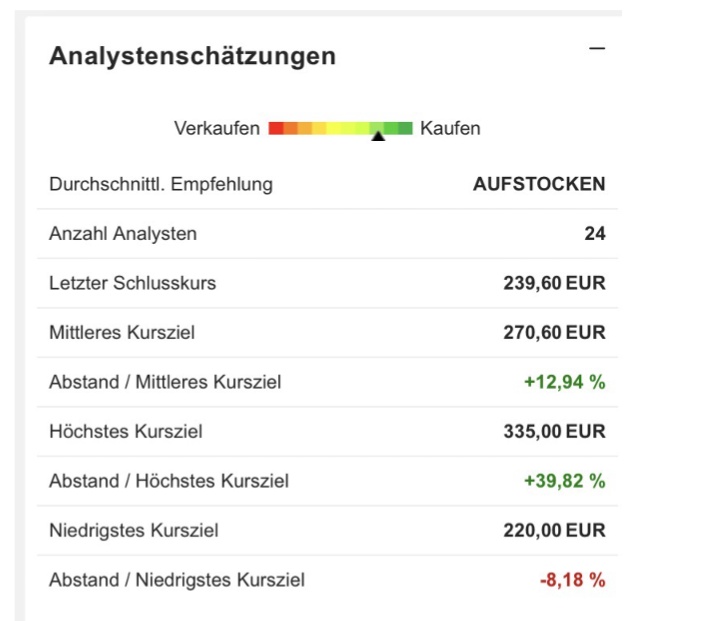This screenshot has height=621, width=702.
Task: Select the Durchschnittl. Empfehlung row label
Action: pyautogui.click(x=160, y=184)
